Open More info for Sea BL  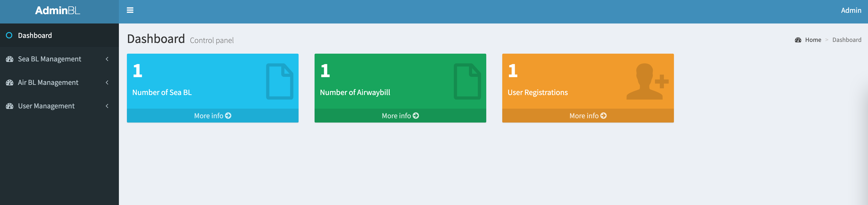(213, 116)
